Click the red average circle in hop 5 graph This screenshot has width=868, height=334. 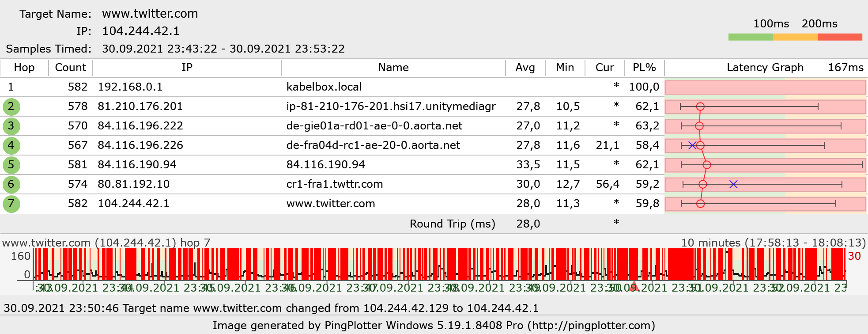tap(707, 165)
